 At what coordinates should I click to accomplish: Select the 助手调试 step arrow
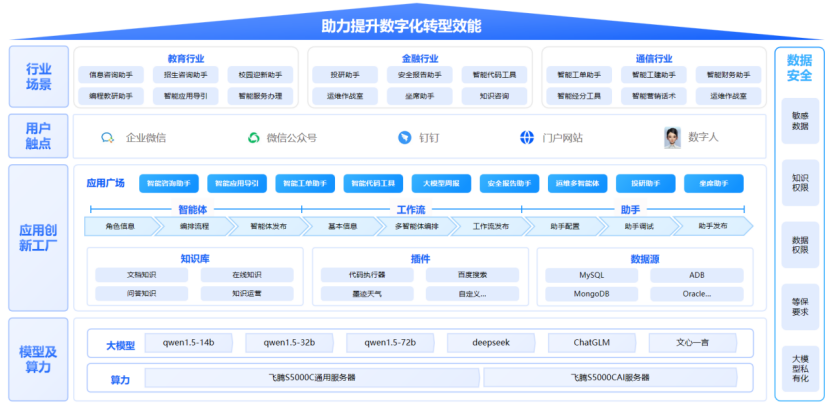point(638,227)
